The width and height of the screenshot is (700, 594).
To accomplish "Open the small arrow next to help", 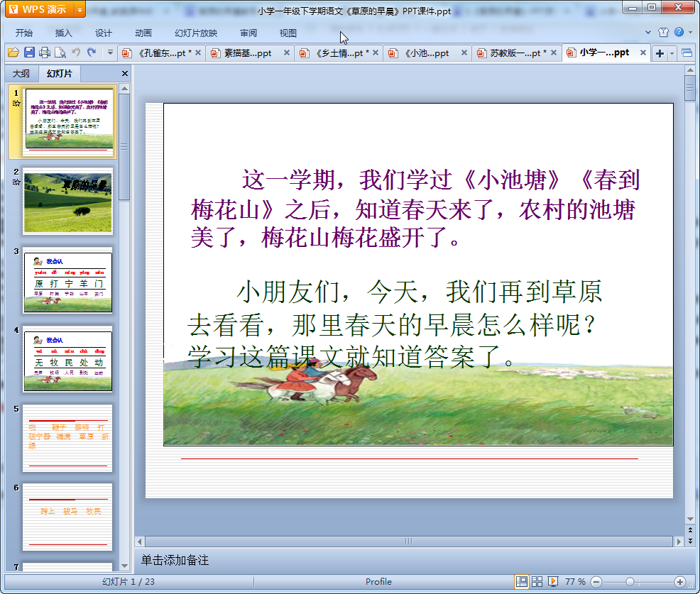I will pos(691,32).
